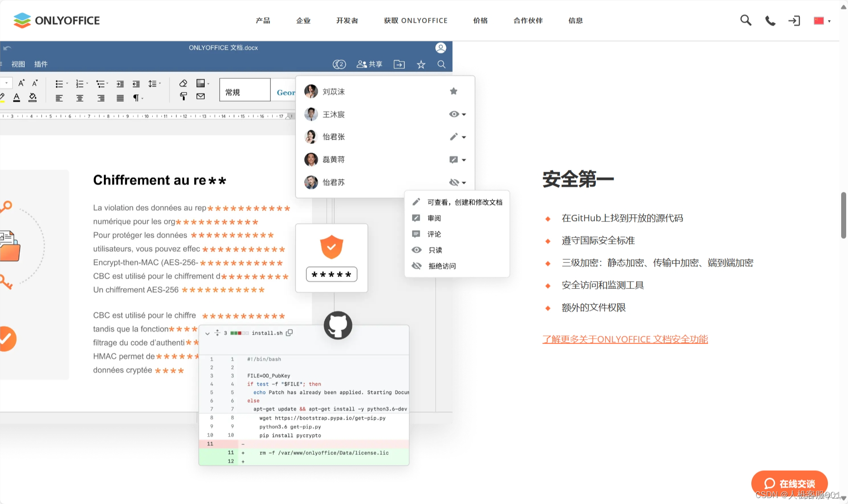Click the user avatar icon in editor header
The width and height of the screenshot is (848, 504).
[x=440, y=48]
